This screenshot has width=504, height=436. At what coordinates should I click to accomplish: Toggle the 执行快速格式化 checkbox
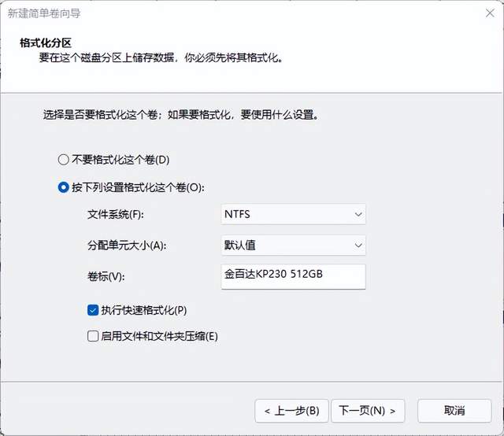coord(93,310)
